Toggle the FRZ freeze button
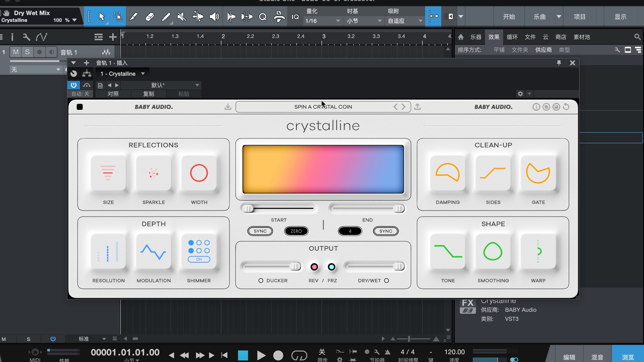Screen dimensions: 644x362 [x=331, y=267]
